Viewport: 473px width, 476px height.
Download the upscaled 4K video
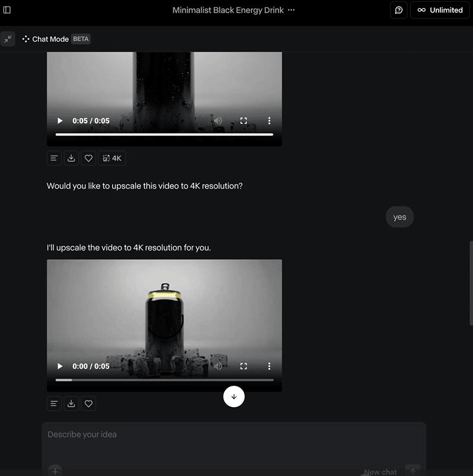71,404
